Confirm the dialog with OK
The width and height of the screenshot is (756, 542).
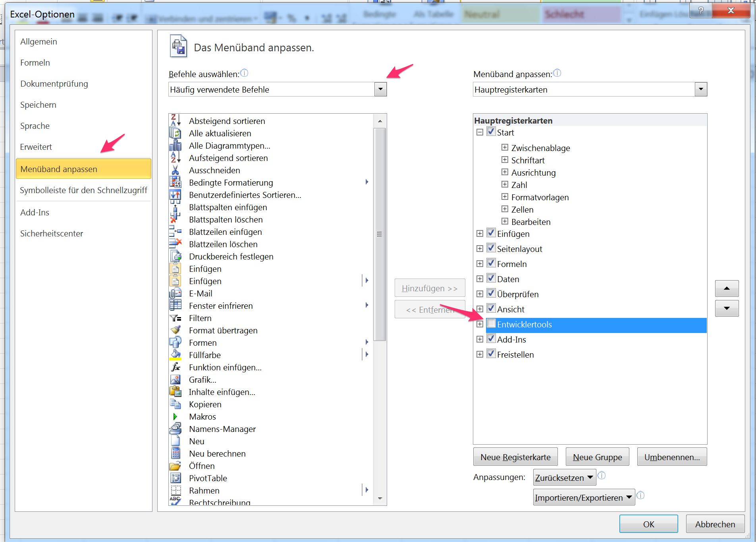pos(648,524)
